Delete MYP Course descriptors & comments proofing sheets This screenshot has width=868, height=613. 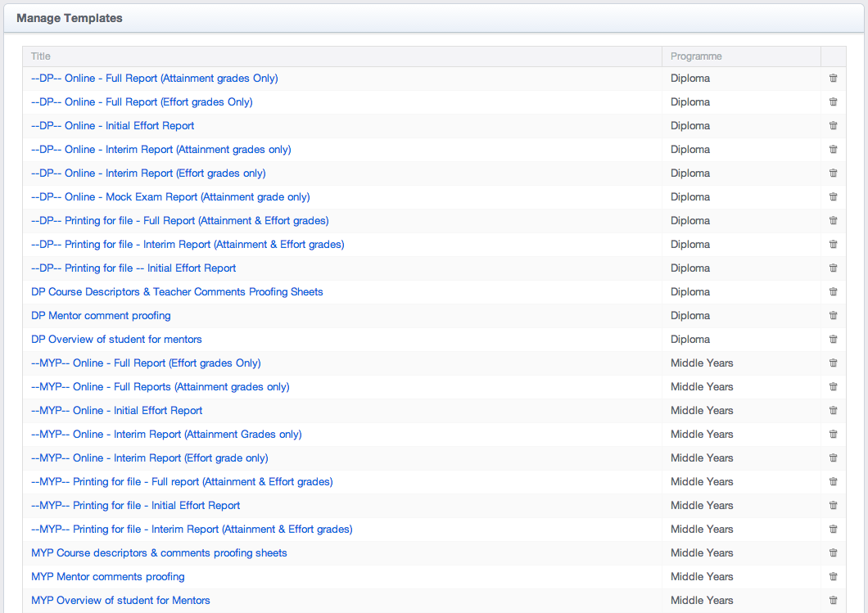point(833,553)
